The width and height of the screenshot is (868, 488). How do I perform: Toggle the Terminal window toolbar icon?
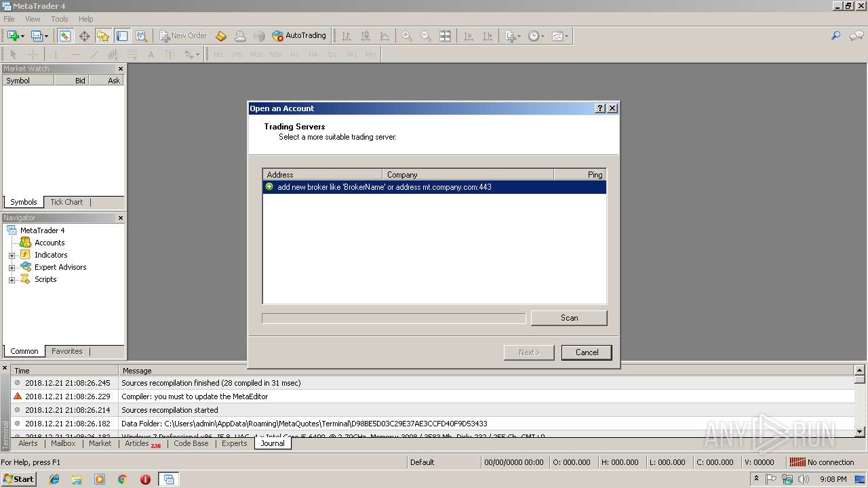pos(121,36)
